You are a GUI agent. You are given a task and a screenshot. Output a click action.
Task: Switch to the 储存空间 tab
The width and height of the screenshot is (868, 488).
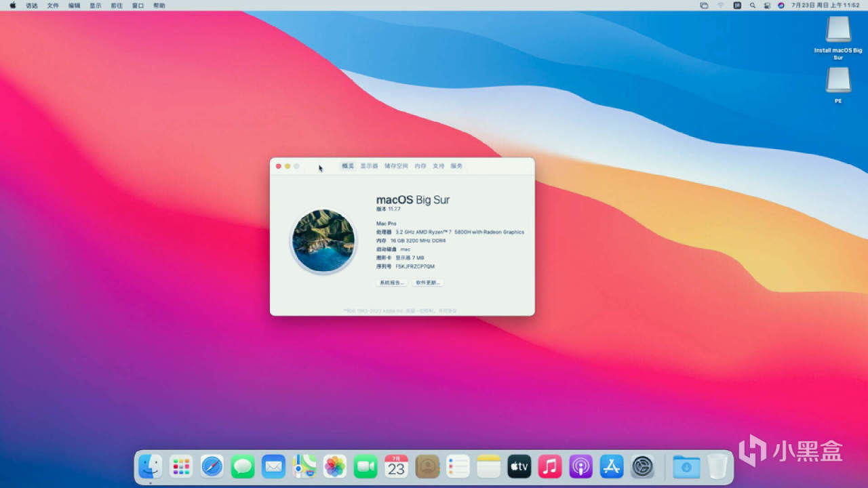(x=396, y=166)
